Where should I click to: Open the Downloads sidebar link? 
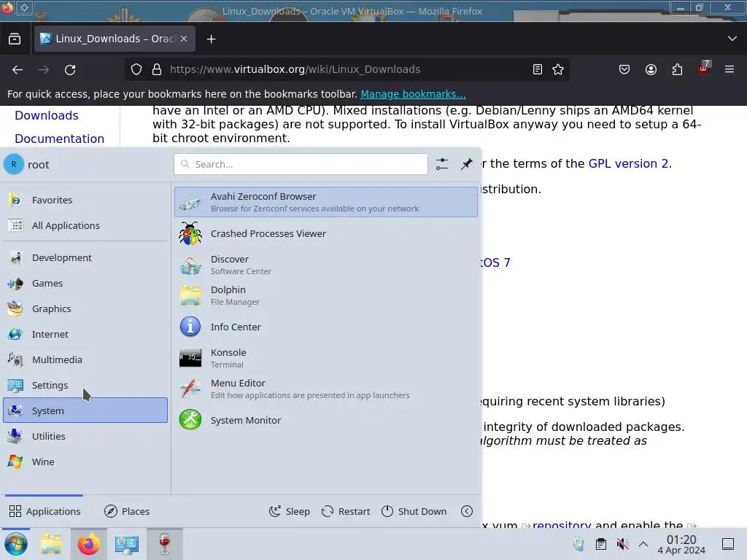click(x=46, y=115)
